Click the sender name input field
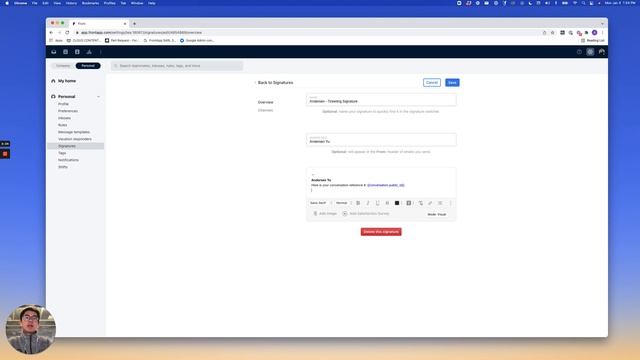The width and height of the screenshot is (640, 360). (381, 140)
